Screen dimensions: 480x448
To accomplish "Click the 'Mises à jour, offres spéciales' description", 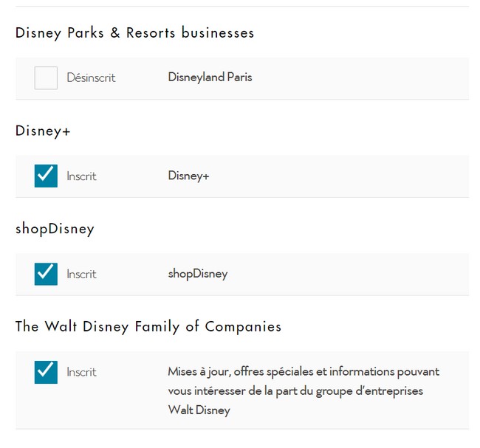I will click(304, 390).
